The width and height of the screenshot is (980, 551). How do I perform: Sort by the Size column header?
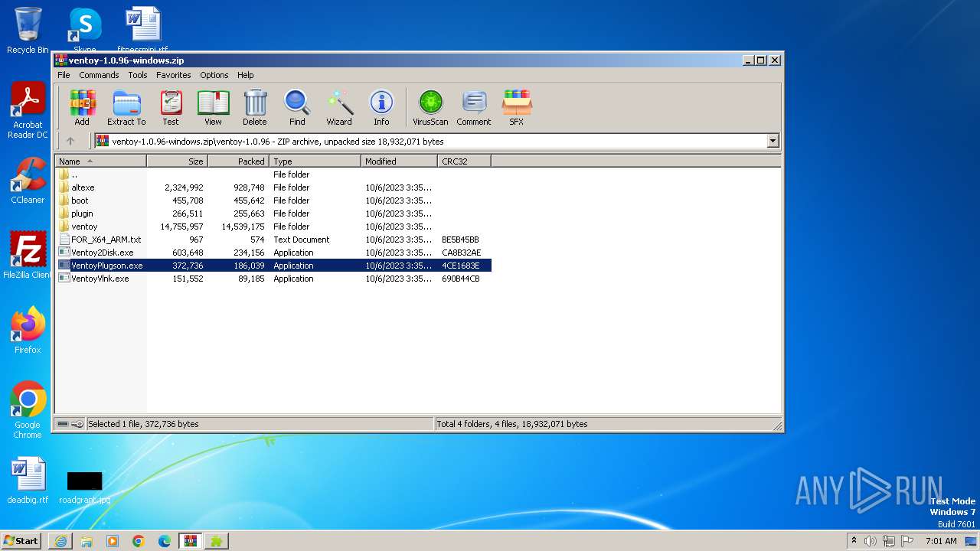coord(177,161)
